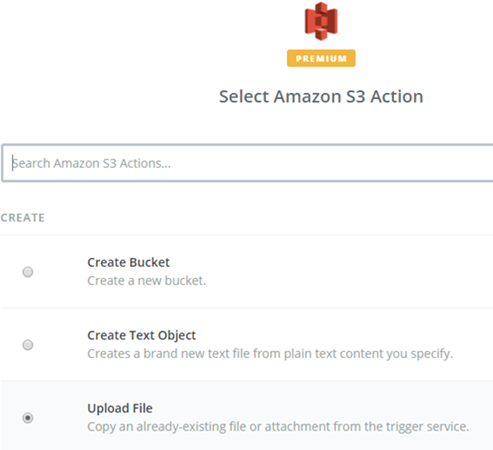
Task: Click the selected Upload File radio button
Action: pyautogui.click(x=28, y=417)
